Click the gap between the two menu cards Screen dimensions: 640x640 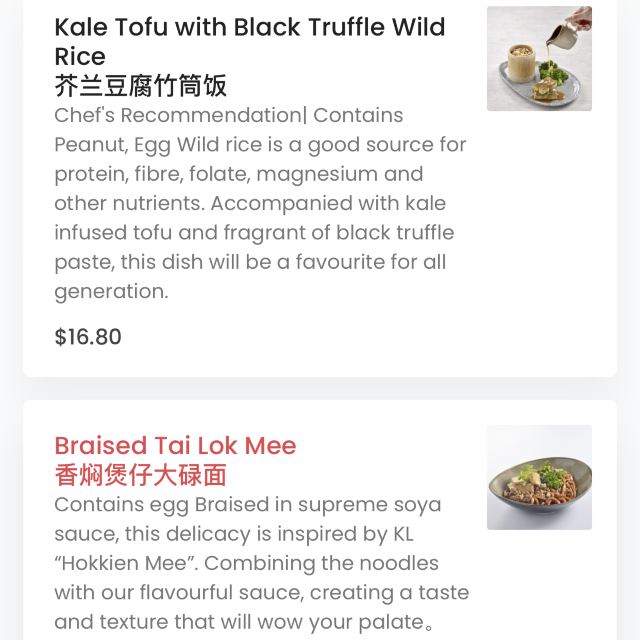(320, 389)
